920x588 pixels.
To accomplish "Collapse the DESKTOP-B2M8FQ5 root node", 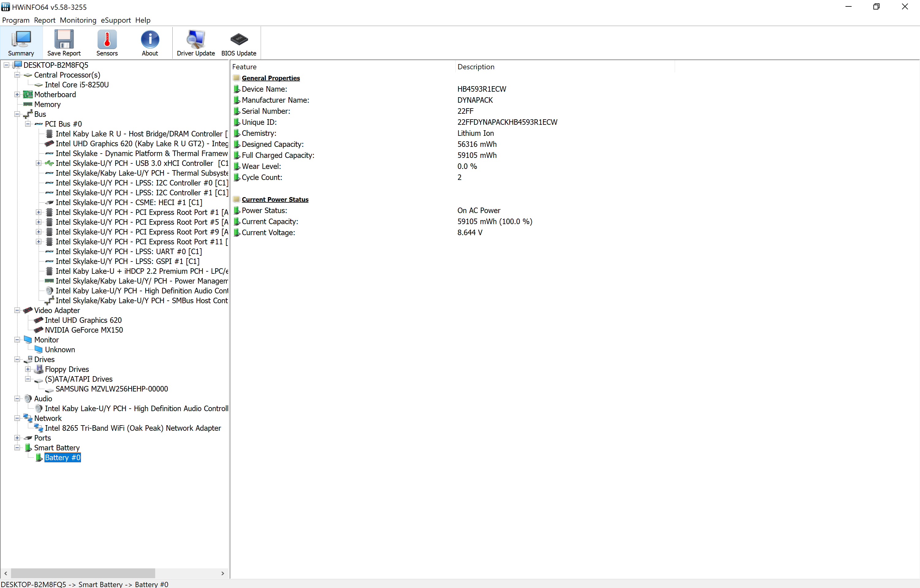I will (x=6, y=65).
